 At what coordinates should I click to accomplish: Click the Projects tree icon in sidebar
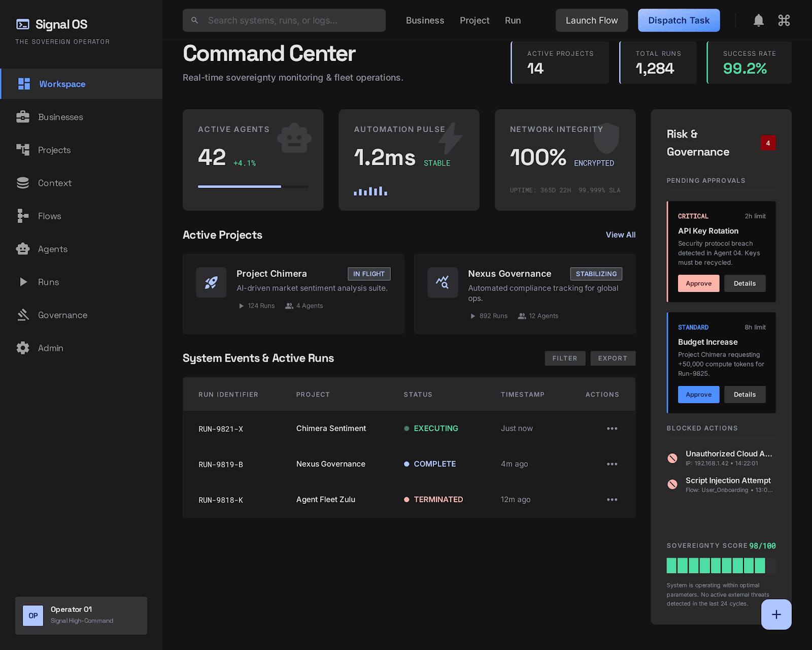point(23,150)
